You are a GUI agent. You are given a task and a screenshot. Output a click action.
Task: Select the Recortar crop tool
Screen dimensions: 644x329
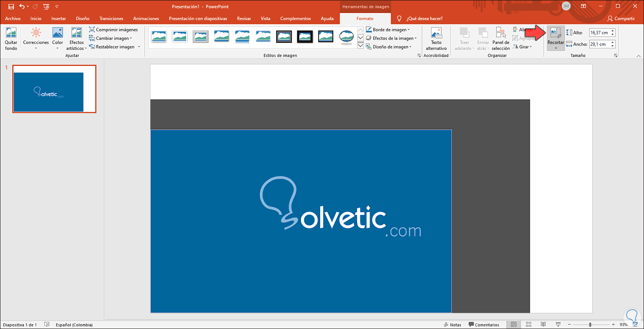(556, 39)
